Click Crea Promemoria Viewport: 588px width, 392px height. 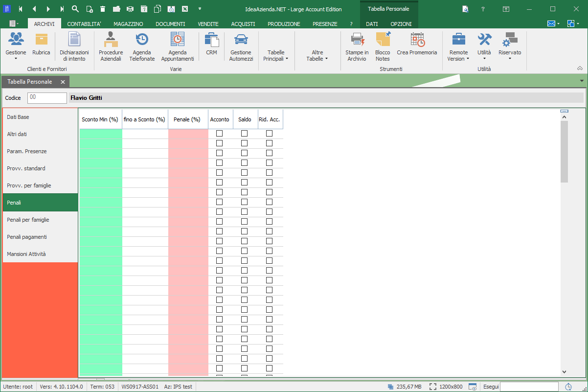tap(417, 44)
